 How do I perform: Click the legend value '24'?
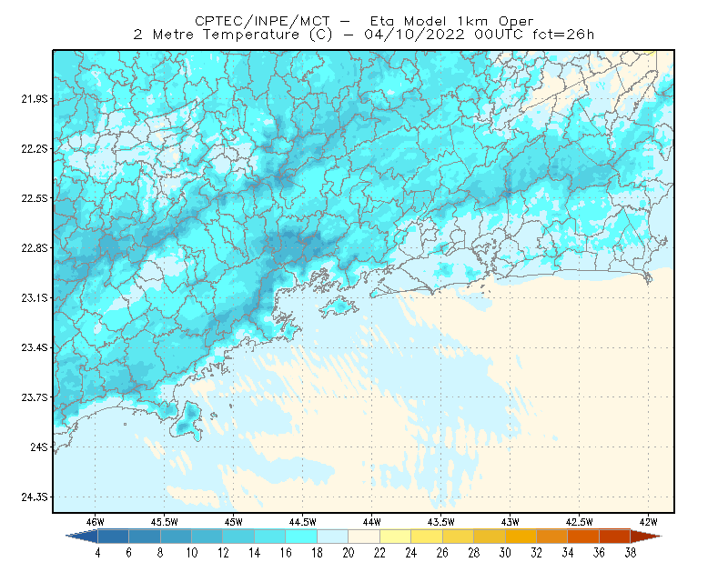point(411,553)
